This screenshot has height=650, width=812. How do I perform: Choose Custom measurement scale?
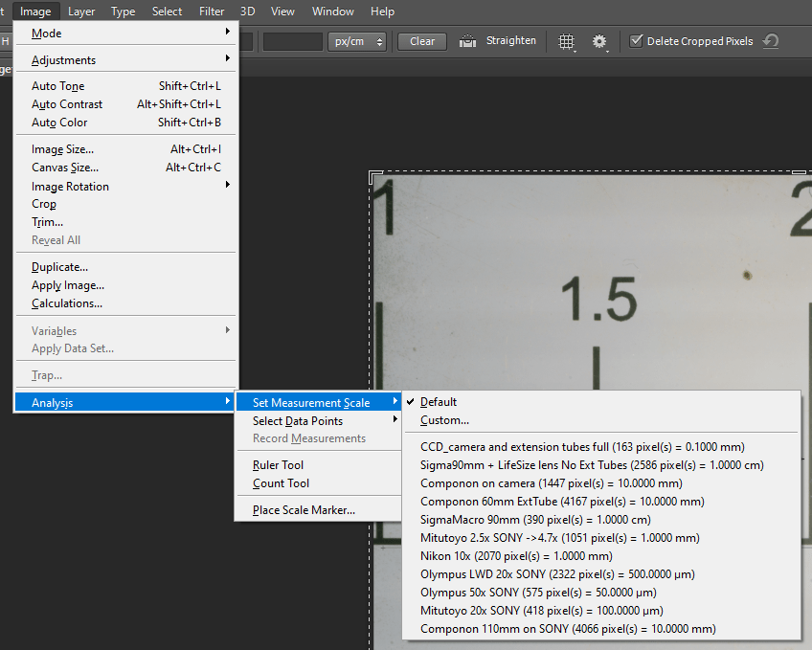pyautogui.click(x=444, y=420)
